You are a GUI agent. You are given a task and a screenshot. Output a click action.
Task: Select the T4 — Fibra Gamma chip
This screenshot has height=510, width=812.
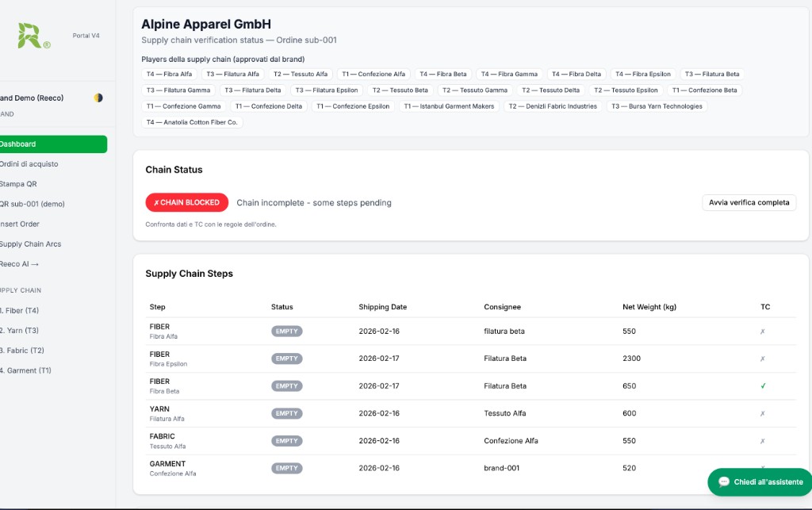click(510, 74)
